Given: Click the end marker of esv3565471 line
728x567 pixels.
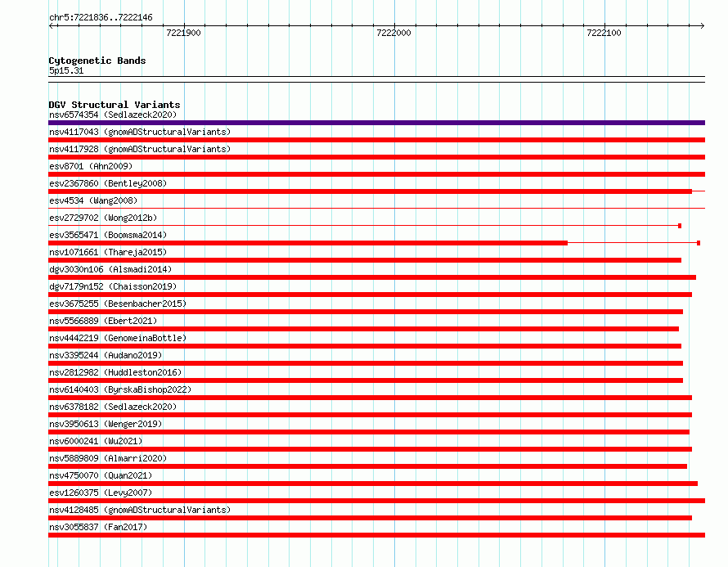Looking at the screenshot, I should (699, 243).
